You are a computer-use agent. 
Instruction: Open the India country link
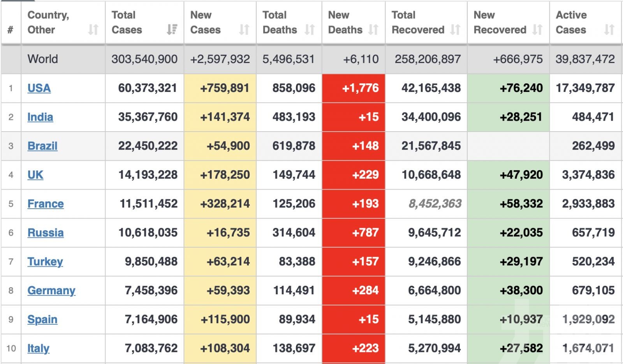40,117
